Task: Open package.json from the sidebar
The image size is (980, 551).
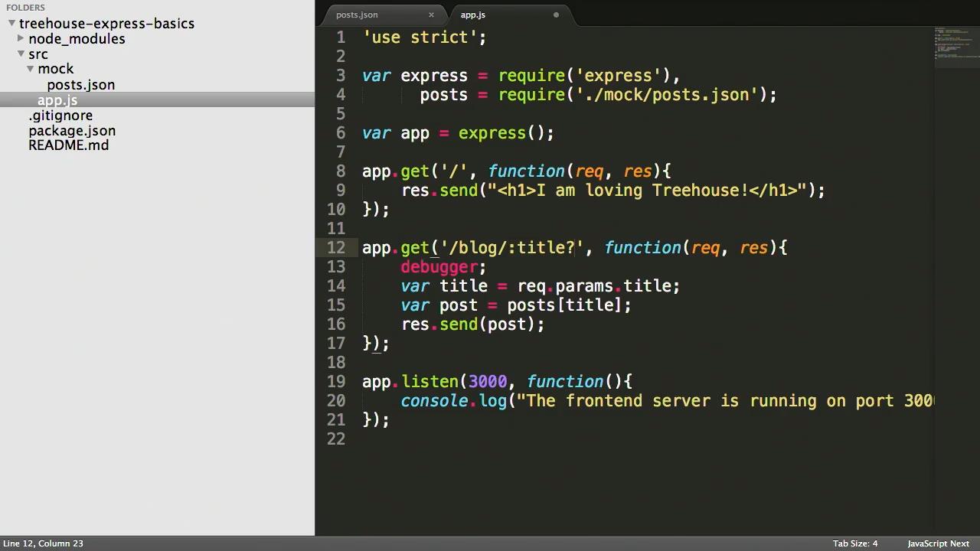Action: point(72,131)
